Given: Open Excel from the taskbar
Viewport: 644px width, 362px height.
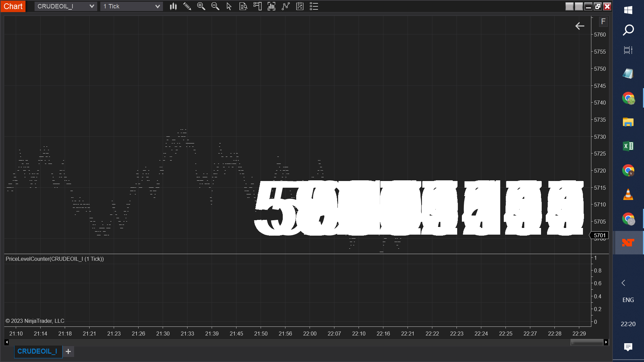Looking at the screenshot, I should pyautogui.click(x=628, y=146).
